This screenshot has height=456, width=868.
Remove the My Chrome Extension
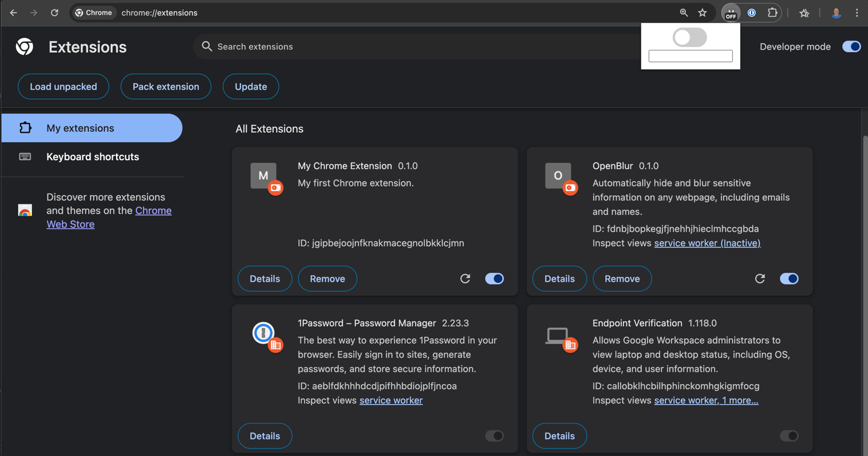click(x=327, y=279)
